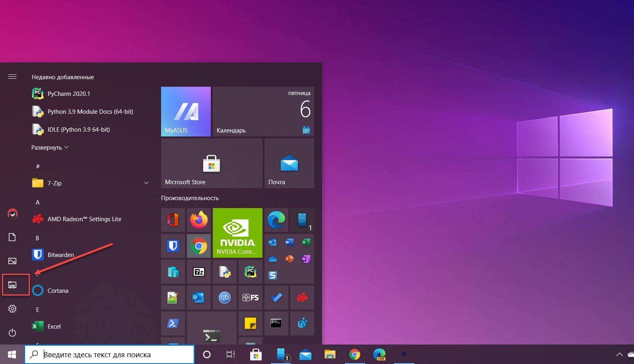Open the Power options button
Screen dimensions: 634x364
click(12, 333)
